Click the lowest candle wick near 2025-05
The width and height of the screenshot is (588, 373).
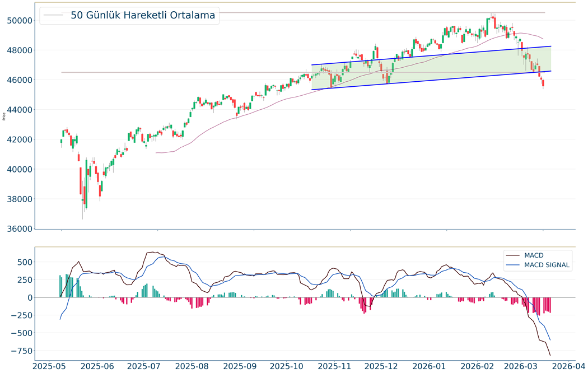(x=82, y=217)
